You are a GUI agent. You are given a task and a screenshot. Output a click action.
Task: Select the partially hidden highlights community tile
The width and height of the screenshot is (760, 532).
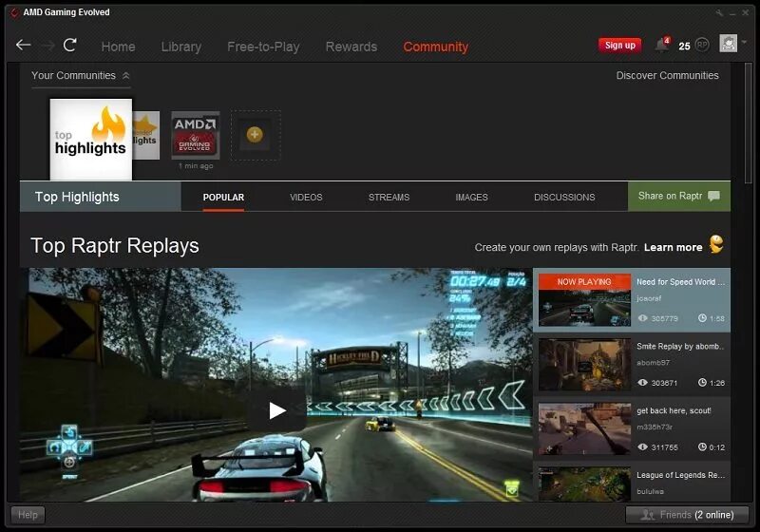click(146, 135)
